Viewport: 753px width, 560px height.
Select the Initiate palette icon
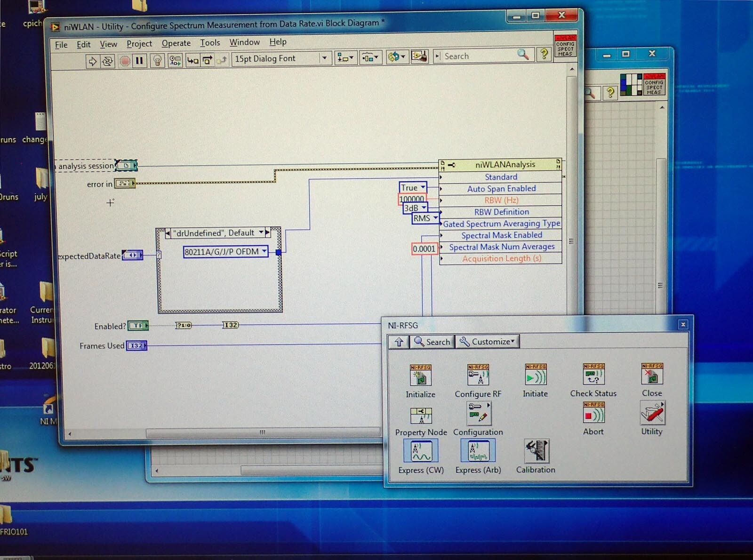535,376
